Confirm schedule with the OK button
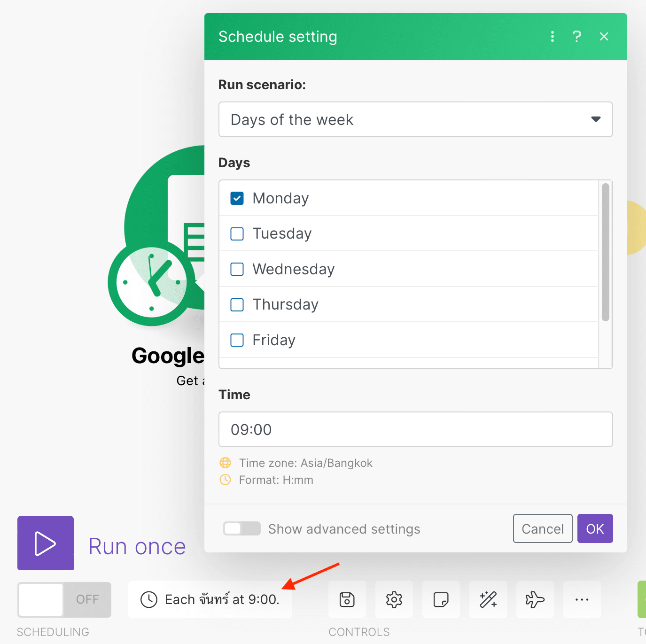Viewport: 646px width, 644px height. tap(595, 528)
